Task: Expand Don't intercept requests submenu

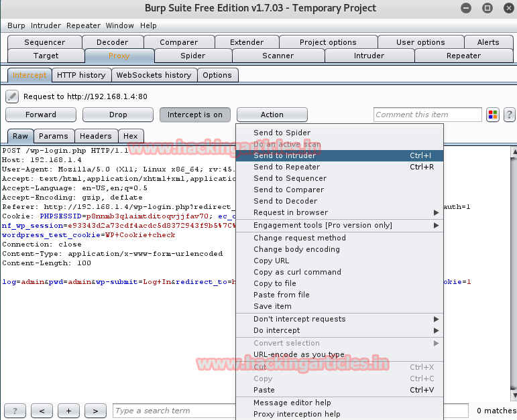Action: 339,319
